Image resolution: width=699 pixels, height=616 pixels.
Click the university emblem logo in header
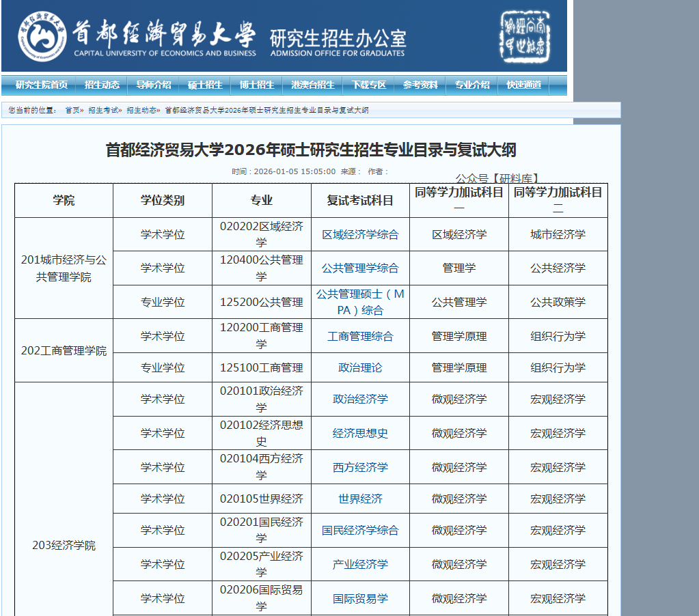point(42,36)
